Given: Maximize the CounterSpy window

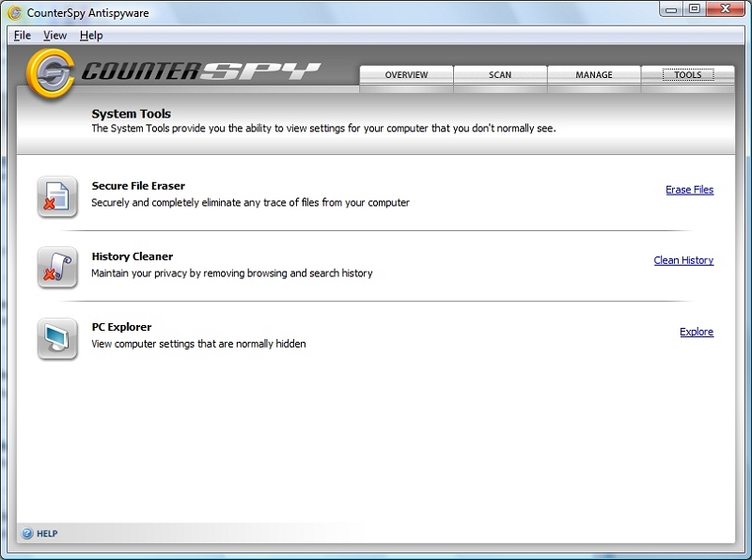Looking at the screenshot, I should point(694,9).
